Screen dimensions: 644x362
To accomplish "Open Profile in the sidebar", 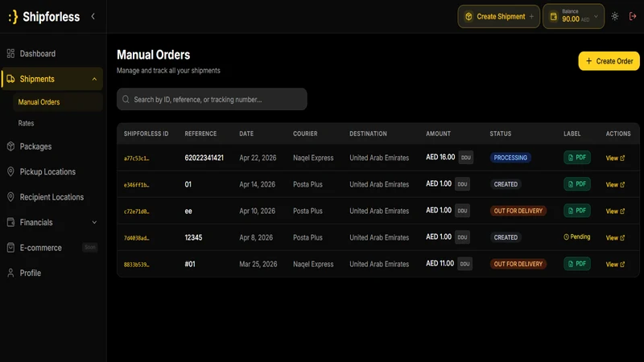I will (52, 273).
